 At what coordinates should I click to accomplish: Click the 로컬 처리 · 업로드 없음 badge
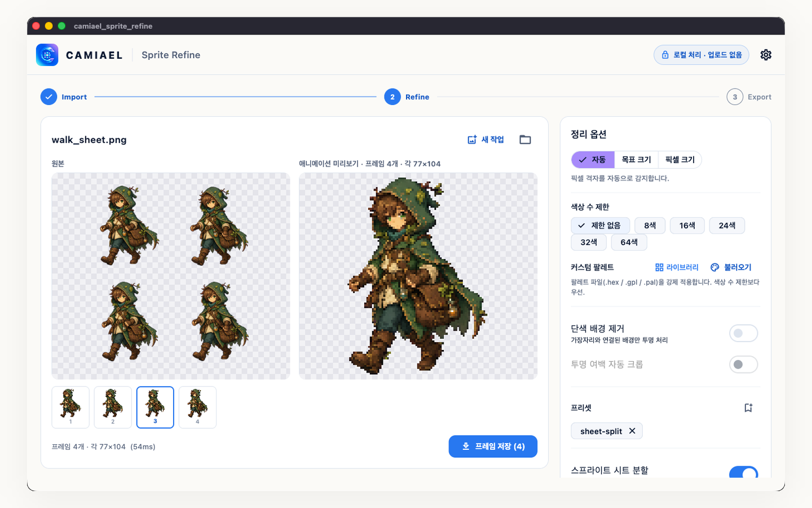coord(701,55)
